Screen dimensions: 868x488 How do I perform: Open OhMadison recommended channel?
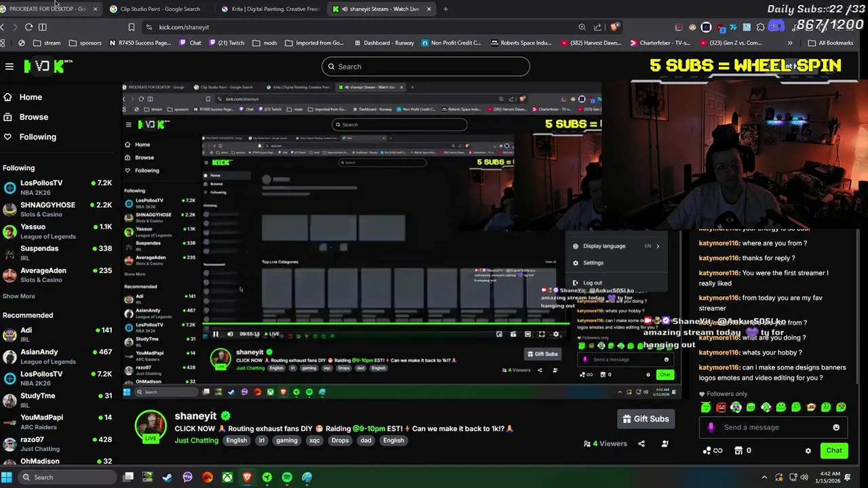(x=57, y=462)
